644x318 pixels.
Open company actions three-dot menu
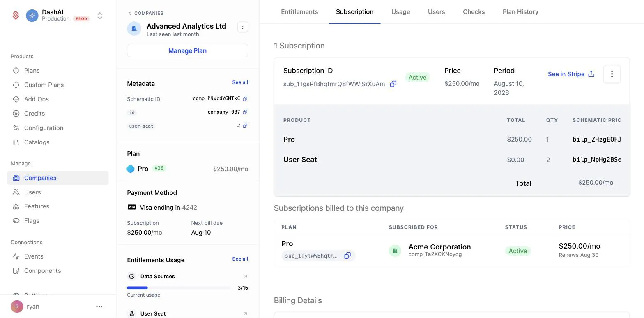243,27
